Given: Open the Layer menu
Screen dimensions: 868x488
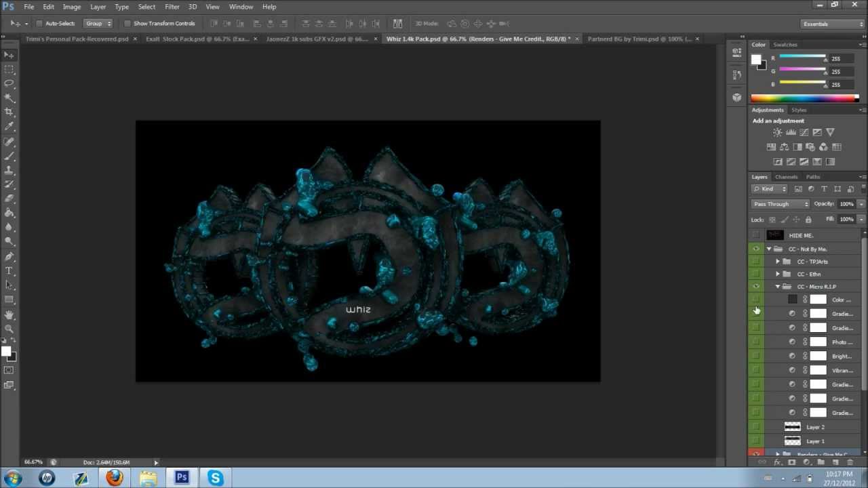Looking at the screenshot, I should pos(98,7).
